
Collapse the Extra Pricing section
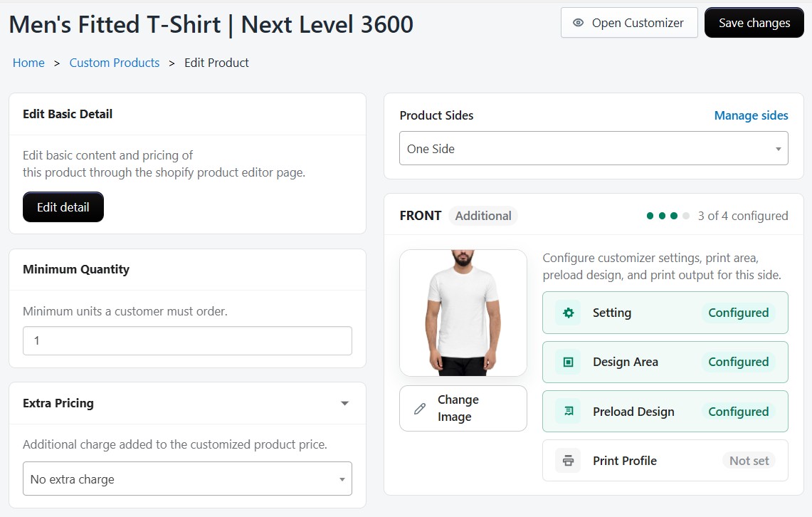[344, 403]
